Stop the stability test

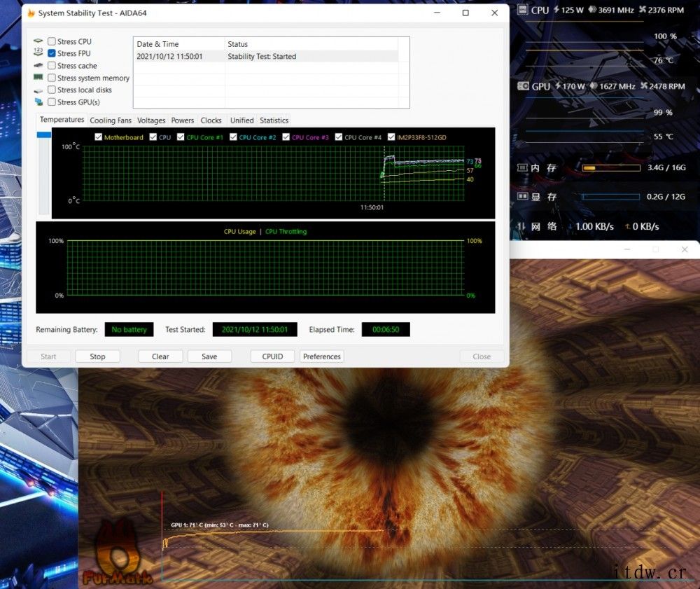click(97, 356)
